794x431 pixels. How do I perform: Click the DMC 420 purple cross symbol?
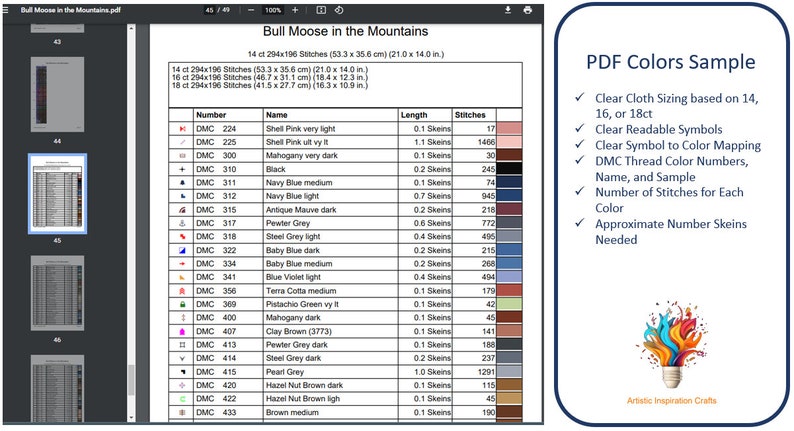[182, 385]
